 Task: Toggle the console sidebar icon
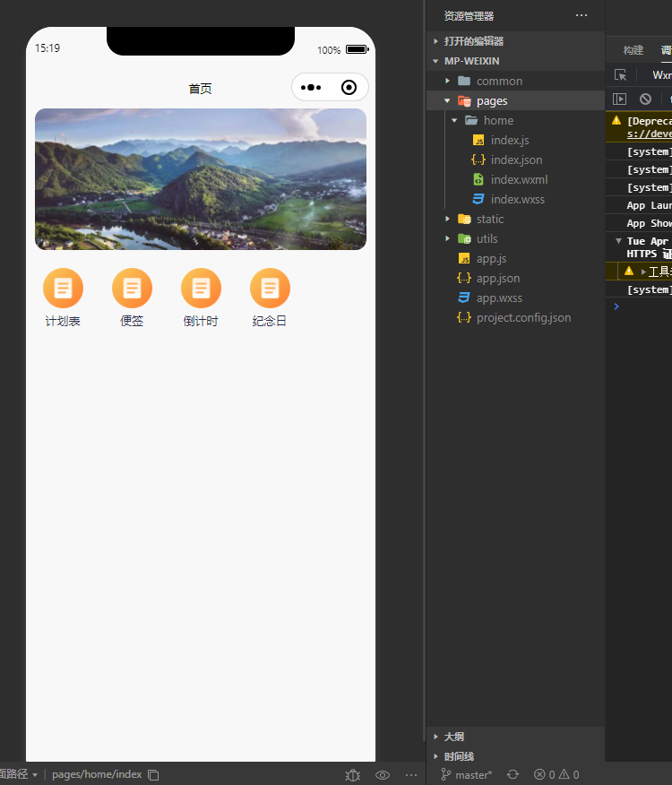tap(619, 99)
